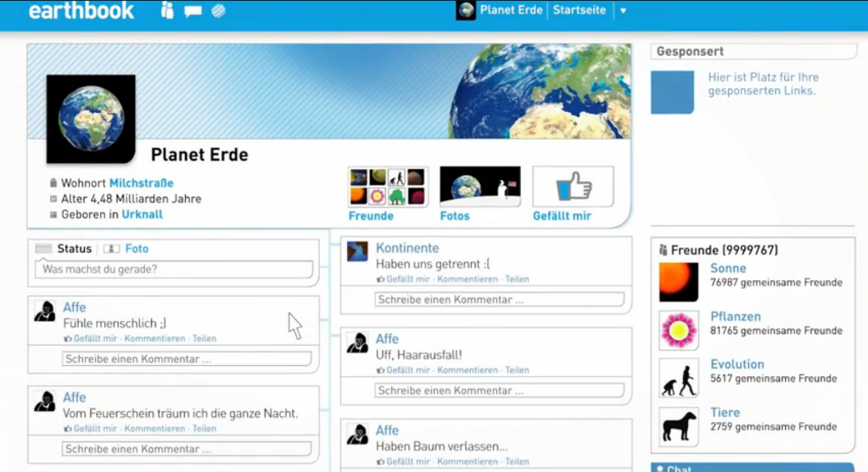Screen dimensions: 868x472
Task: Like the 'Vom Feuerschein' post
Action: 95,429
